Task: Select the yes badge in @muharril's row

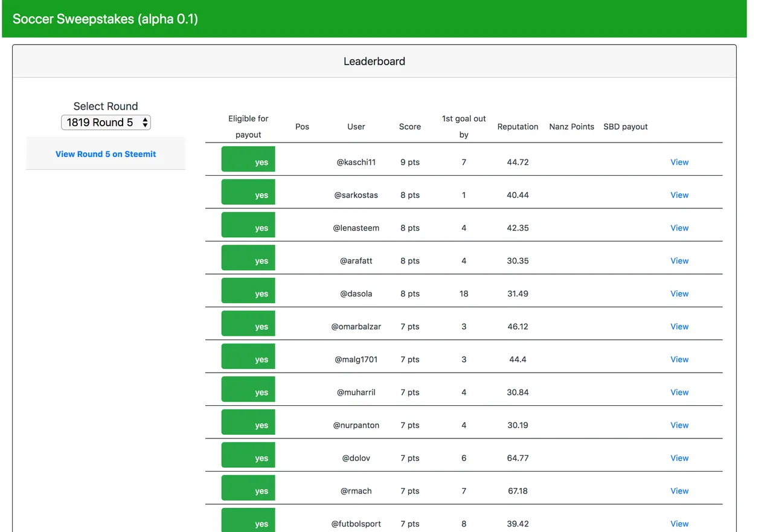Action: [x=248, y=389]
